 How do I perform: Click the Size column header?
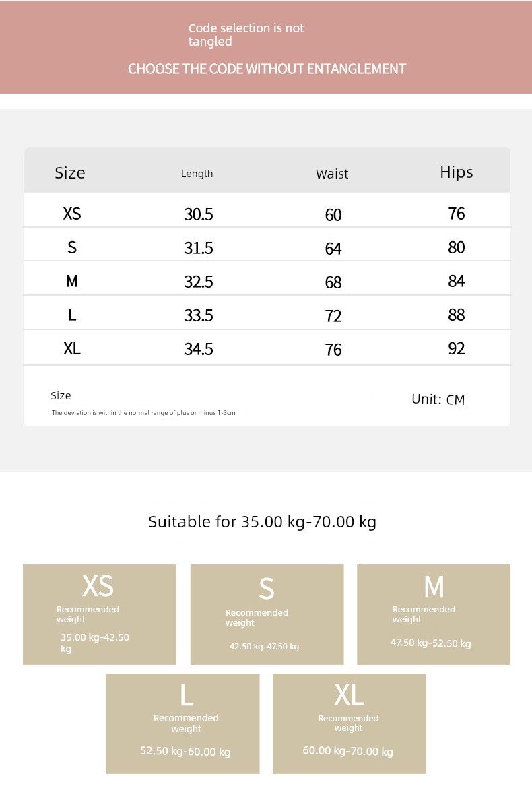tap(70, 173)
